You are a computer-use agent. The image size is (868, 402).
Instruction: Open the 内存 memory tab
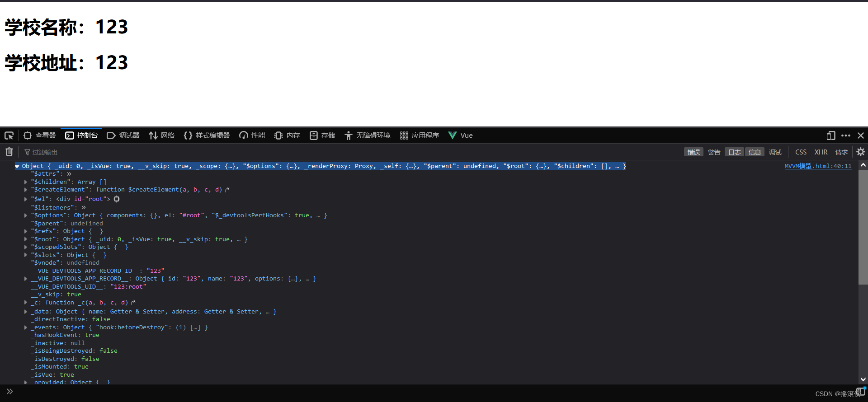[x=288, y=136]
